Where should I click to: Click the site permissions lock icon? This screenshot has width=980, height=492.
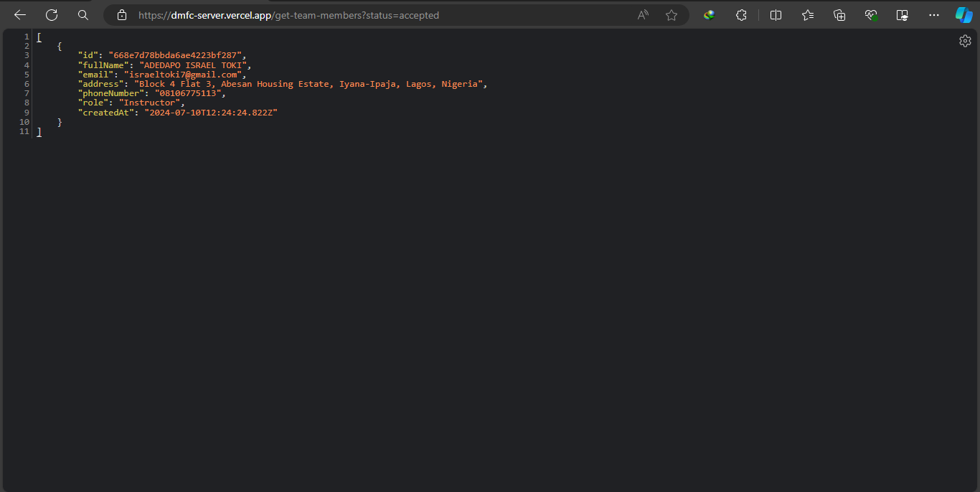pos(121,14)
